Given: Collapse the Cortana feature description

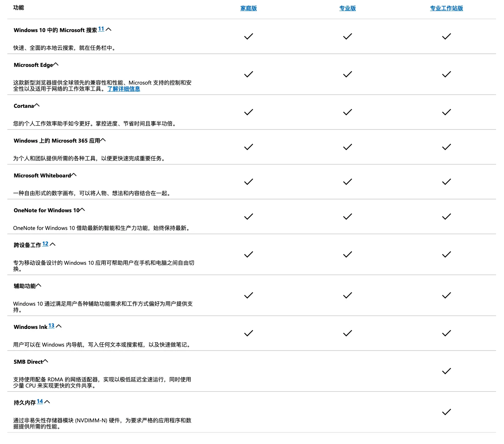Looking at the screenshot, I should (x=37, y=105).
